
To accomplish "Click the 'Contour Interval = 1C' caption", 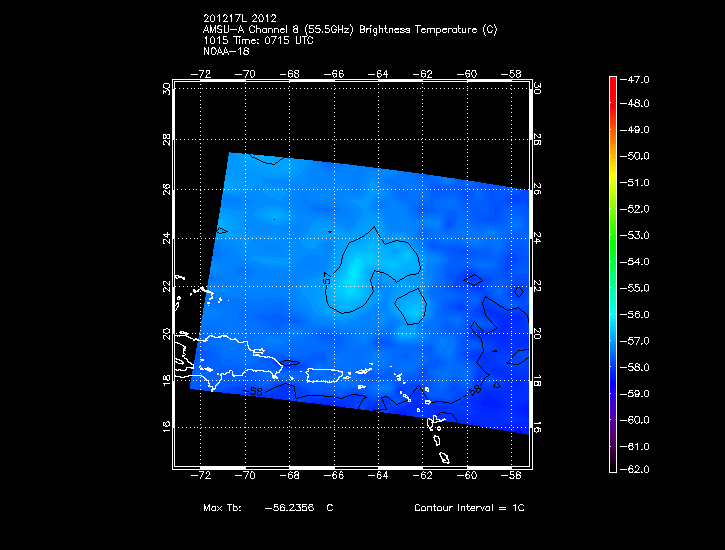I will pyautogui.click(x=469, y=507).
